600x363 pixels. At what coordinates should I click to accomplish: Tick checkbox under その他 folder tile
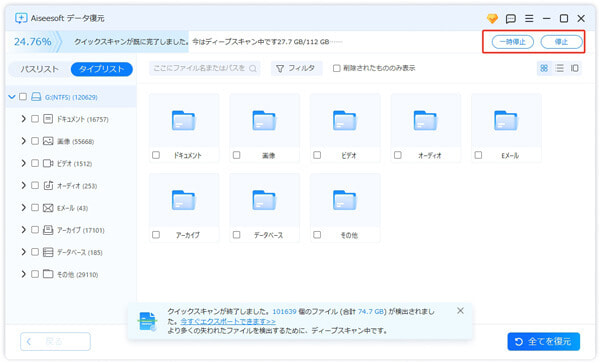[x=317, y=234]
